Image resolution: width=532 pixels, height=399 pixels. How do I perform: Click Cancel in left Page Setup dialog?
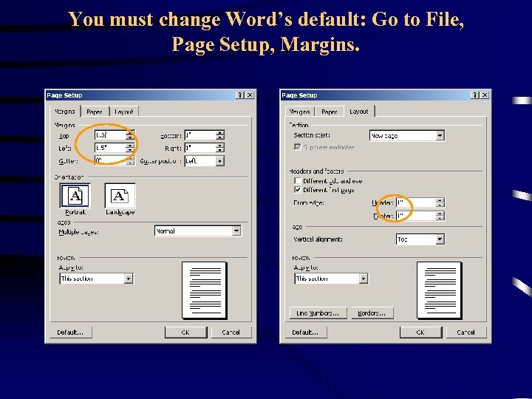(x=231, y=332)
